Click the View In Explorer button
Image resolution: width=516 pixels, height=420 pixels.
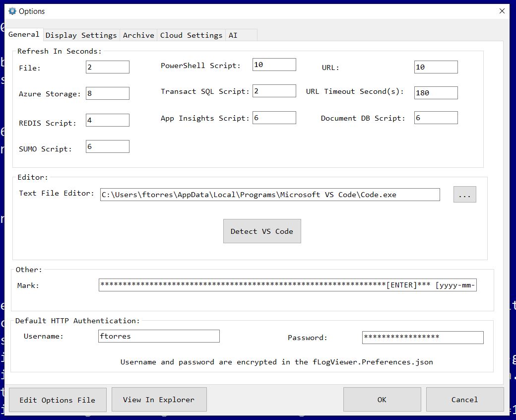[x=159, y=400]
